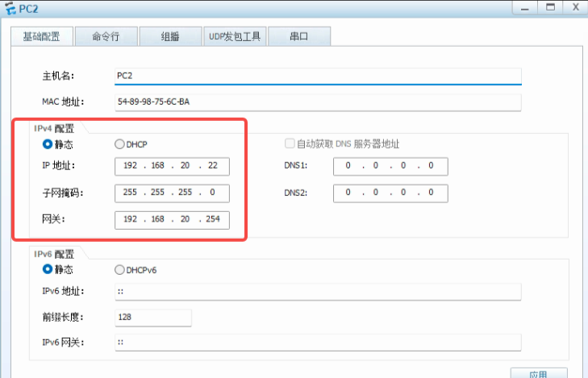Click the 主机名 input field

point(318,76)
